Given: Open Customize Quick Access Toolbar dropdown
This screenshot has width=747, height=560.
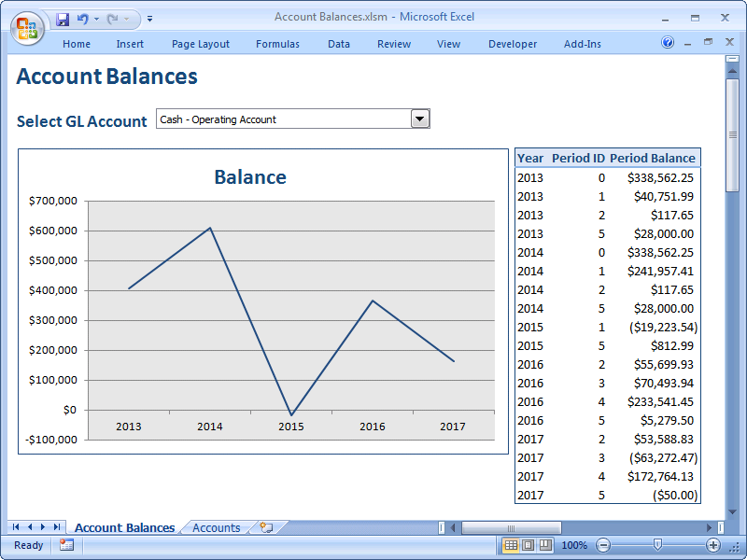Looking at the screenshot, I should 150,18.
